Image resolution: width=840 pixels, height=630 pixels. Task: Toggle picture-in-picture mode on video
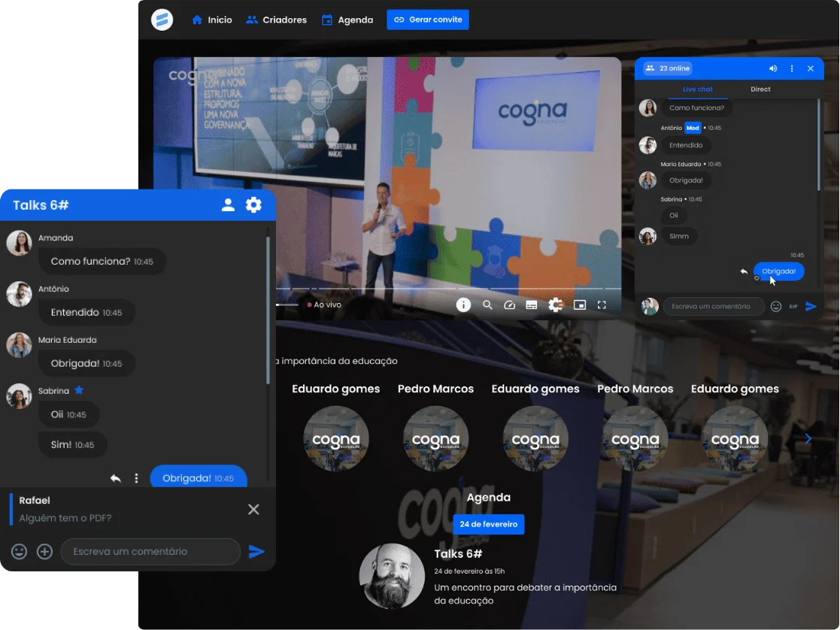(579, 305)
